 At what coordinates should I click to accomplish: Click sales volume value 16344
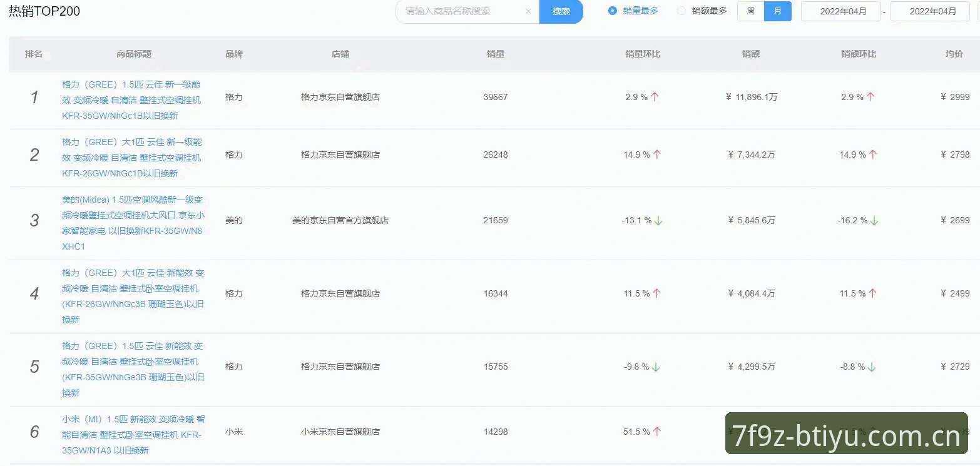[x=496, y=293]
